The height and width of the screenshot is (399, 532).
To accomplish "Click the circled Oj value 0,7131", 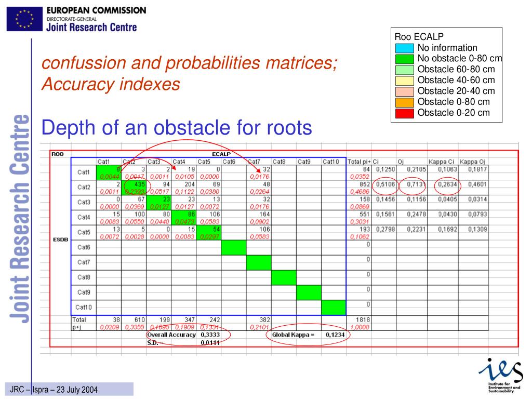I will 416,184.
